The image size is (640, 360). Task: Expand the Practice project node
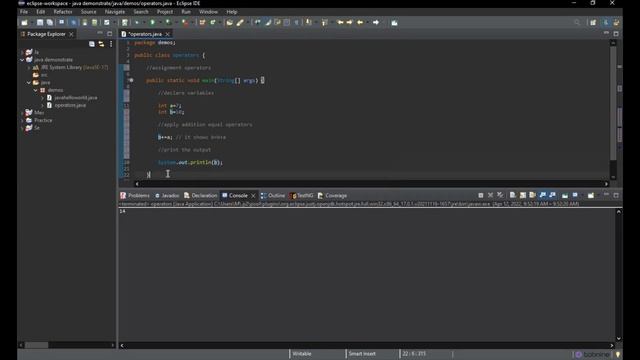tap(22, 120)
